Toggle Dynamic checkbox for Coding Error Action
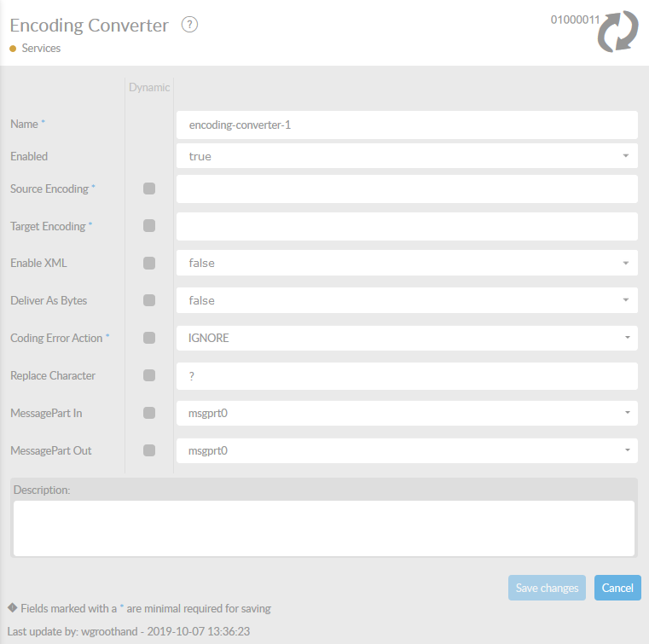 [x=149, y=338]
